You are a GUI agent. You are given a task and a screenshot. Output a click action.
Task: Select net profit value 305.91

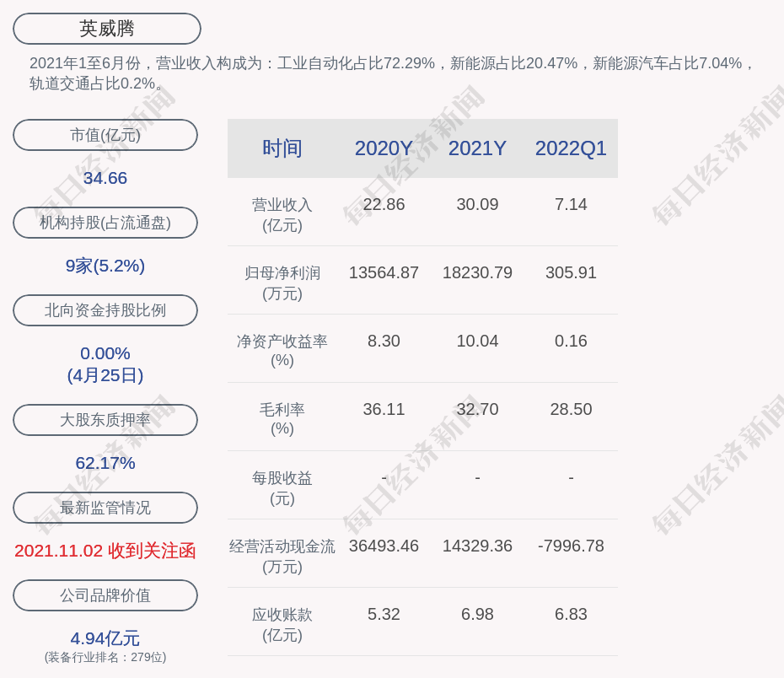pos(571,272)
